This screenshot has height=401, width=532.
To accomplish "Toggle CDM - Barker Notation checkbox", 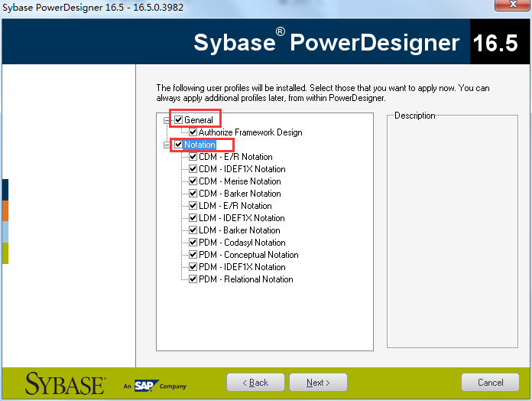I will [193, 194].
